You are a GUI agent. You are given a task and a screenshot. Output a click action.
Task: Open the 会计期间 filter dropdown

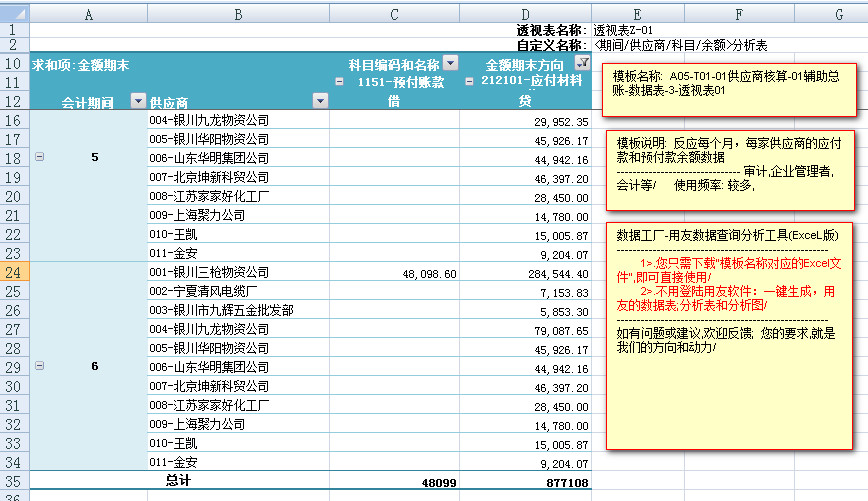137,102
